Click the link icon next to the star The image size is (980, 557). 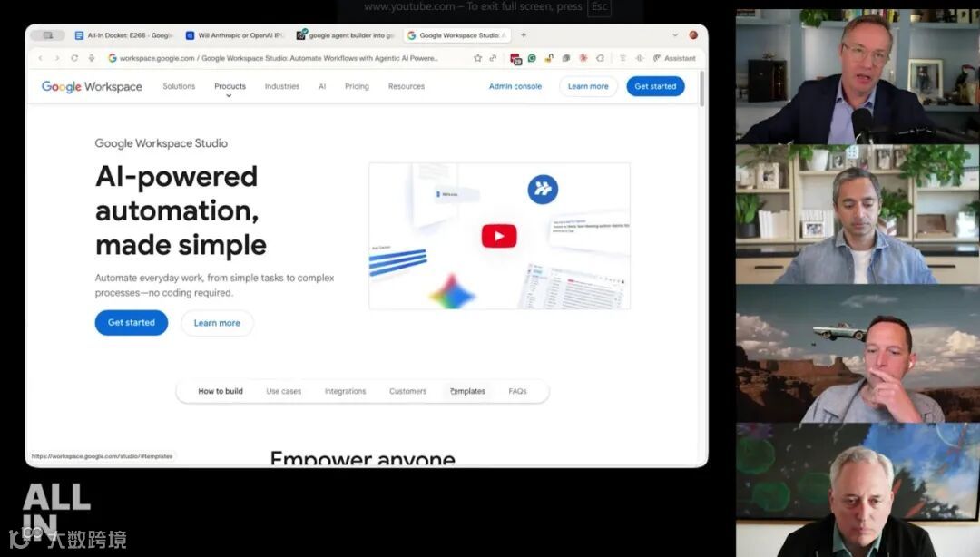tap(493, 58)
